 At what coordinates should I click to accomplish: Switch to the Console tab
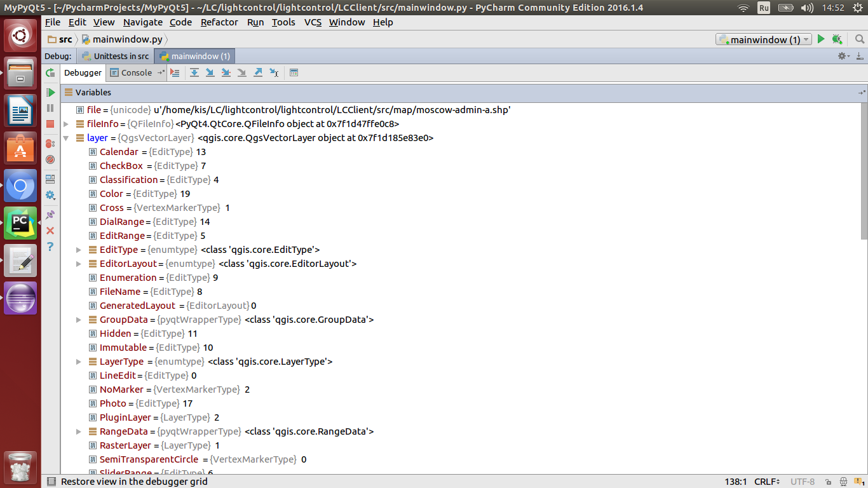(132, 72)
